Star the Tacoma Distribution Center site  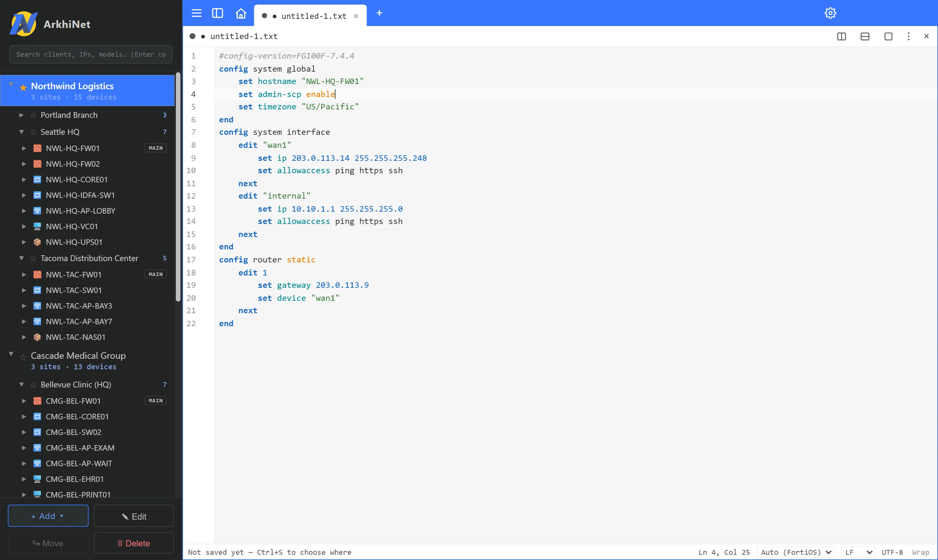tap(33, 259)
